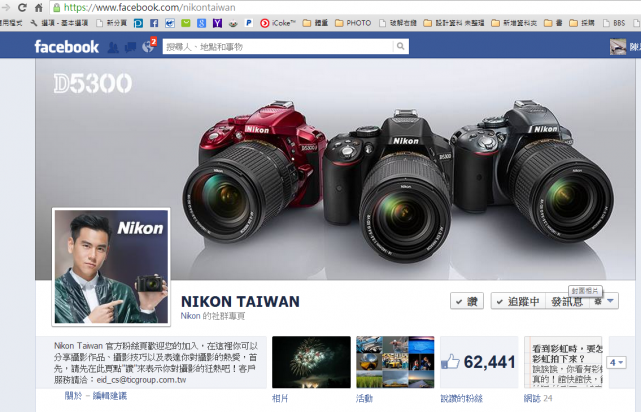
Task: Click the NIKON TAIWAN page title
Action: 240,302
